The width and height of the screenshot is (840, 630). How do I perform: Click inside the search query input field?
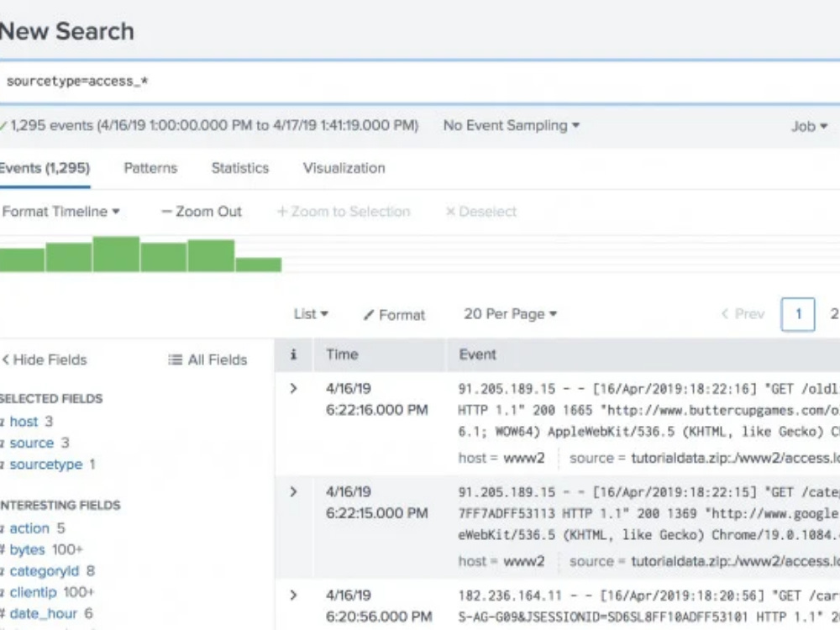pos(252,81)
